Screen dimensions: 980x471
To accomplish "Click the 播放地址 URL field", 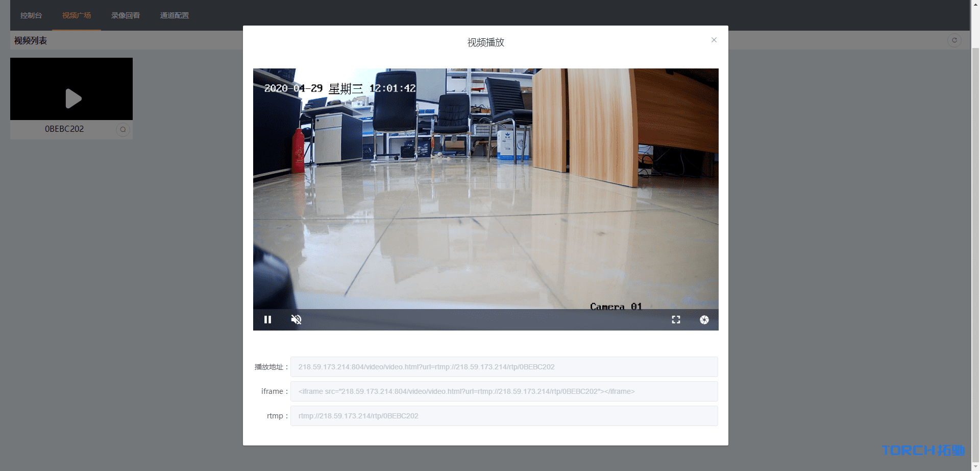I will (x=503, y=366).
